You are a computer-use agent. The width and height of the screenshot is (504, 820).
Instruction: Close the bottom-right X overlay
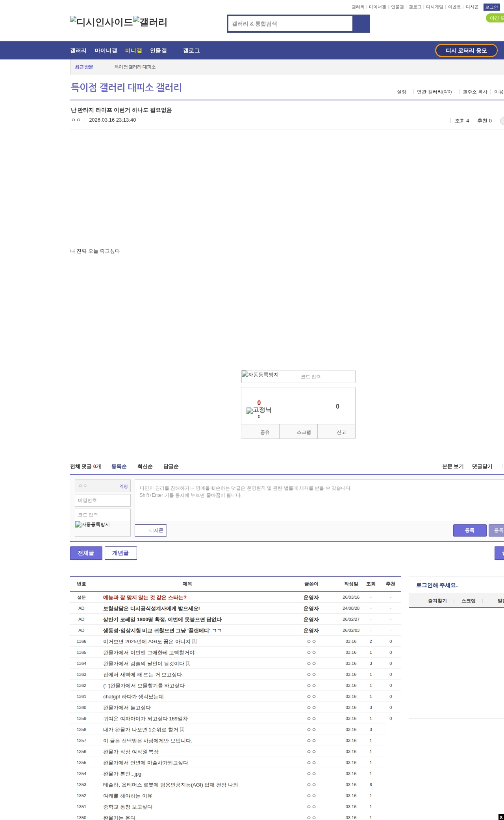(x=501, y=817)
